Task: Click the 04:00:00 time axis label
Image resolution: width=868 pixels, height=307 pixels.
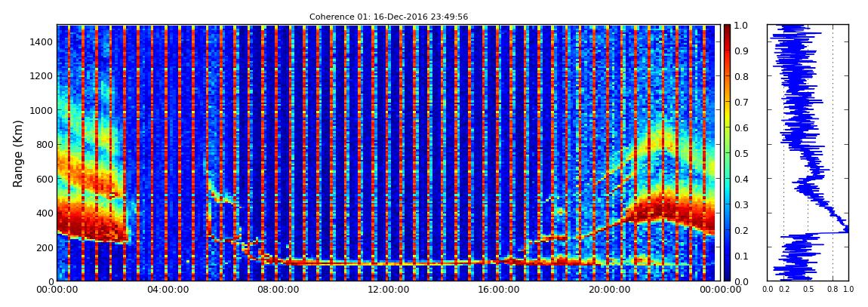Action: pyautogui.click(x=166, y=290)
